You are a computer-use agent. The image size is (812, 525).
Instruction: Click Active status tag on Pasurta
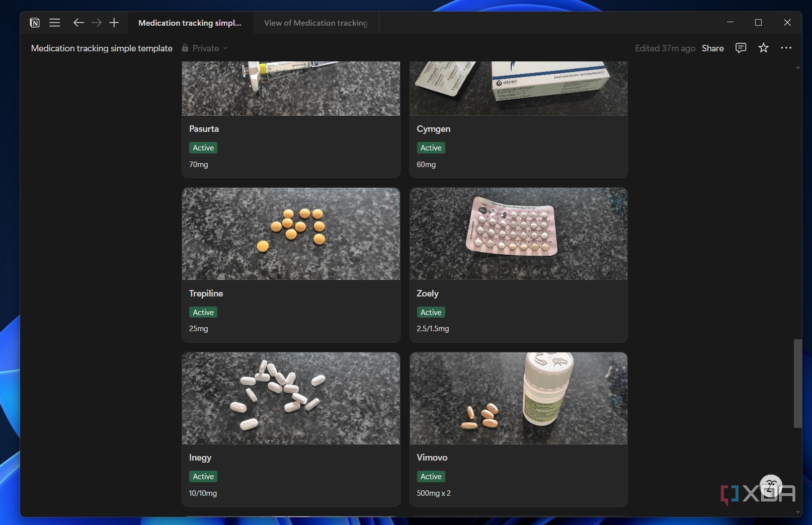click(x=203, y=148)
